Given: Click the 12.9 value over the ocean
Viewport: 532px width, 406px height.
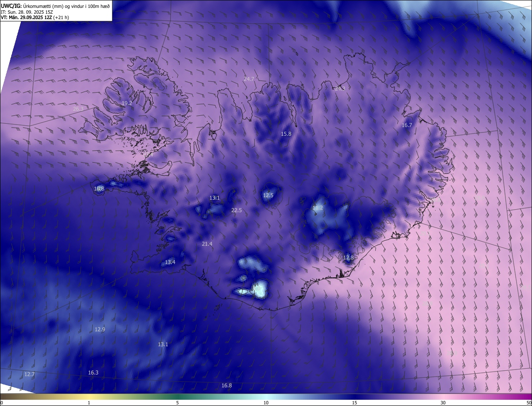Looking at the screenshot, I should 100,329.
